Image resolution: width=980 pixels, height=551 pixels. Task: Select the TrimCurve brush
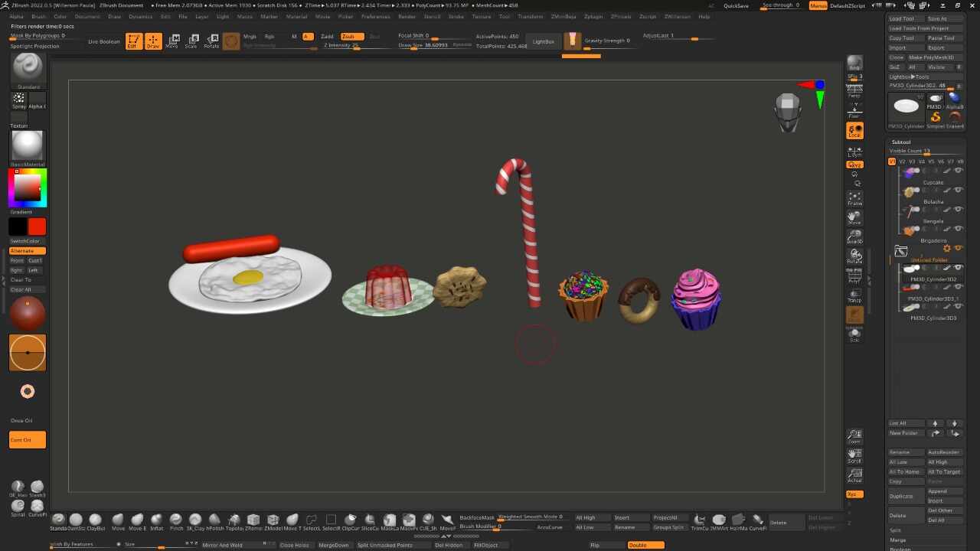(700, 522)
